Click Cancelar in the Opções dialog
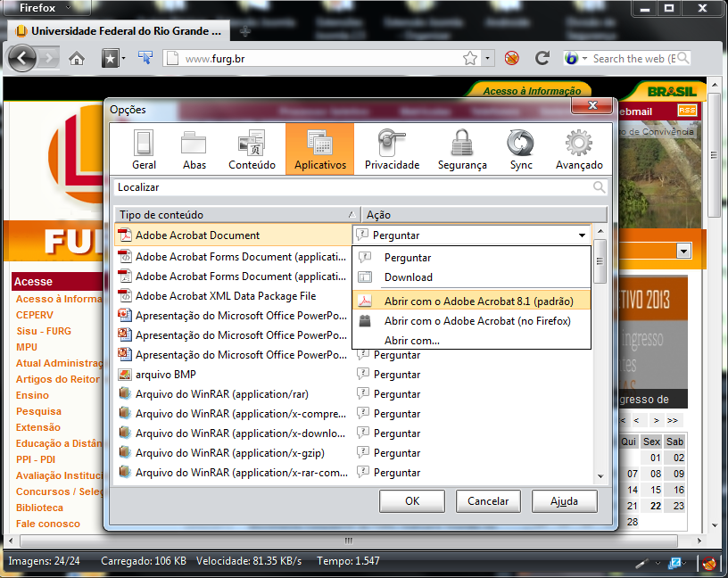 click(x=488, y=501)
